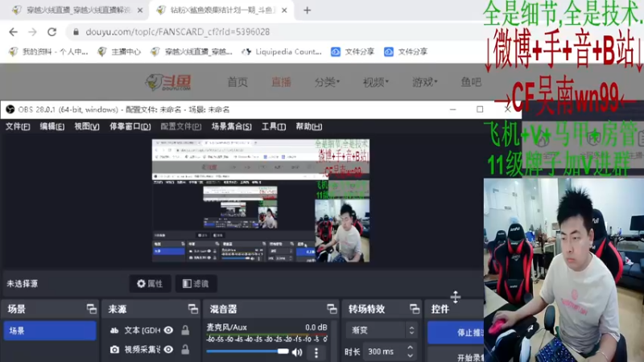Open the second 文件分享 bookmark
The image size is (644, 362).
pyautogui.click(x=407, y=51)
